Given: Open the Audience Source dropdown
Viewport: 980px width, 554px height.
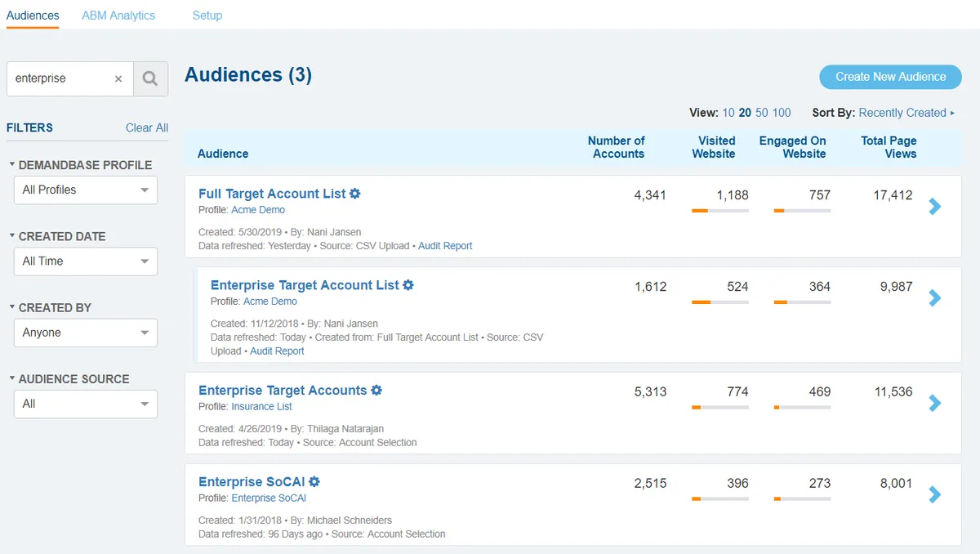Looking at the screenshot, I should (x=86, y=404).
